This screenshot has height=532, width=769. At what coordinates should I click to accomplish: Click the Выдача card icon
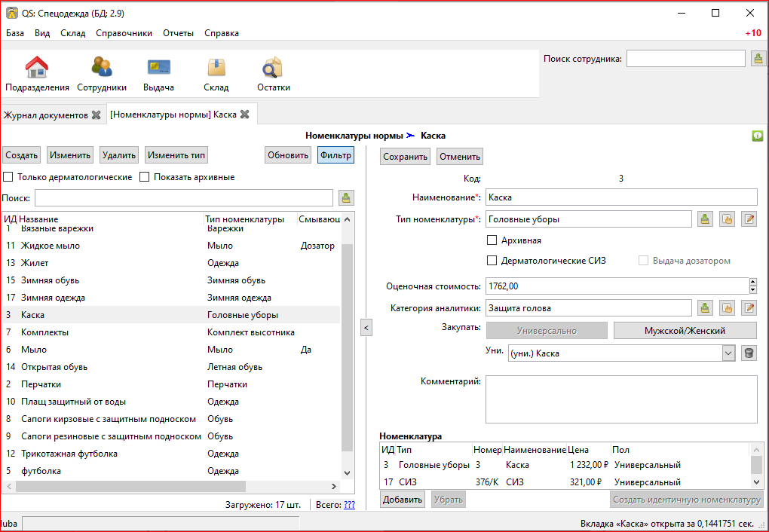158,68
